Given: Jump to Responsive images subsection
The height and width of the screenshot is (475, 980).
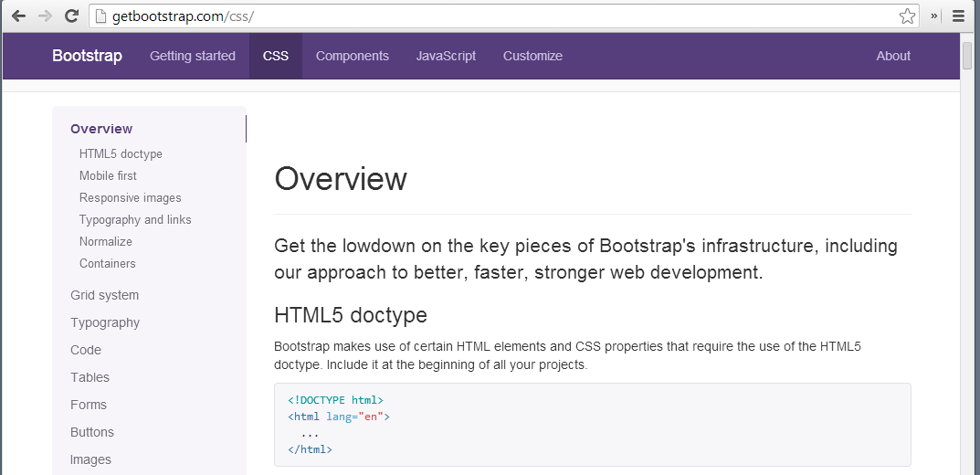Looking at the screenshot, I should click(x=130, y=197).
